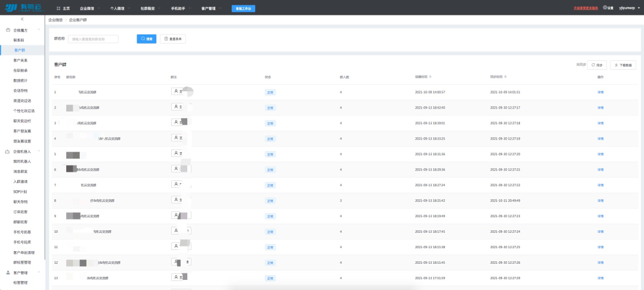Screen dimensions: 644x290
Task: Open 客户关系 in the sidebar
Action: coord(20,60)
